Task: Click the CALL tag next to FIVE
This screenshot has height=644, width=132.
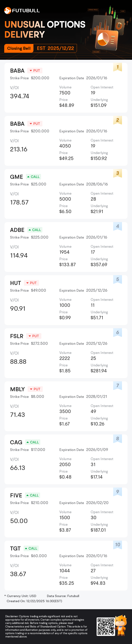Action: (x=33, y=495)
